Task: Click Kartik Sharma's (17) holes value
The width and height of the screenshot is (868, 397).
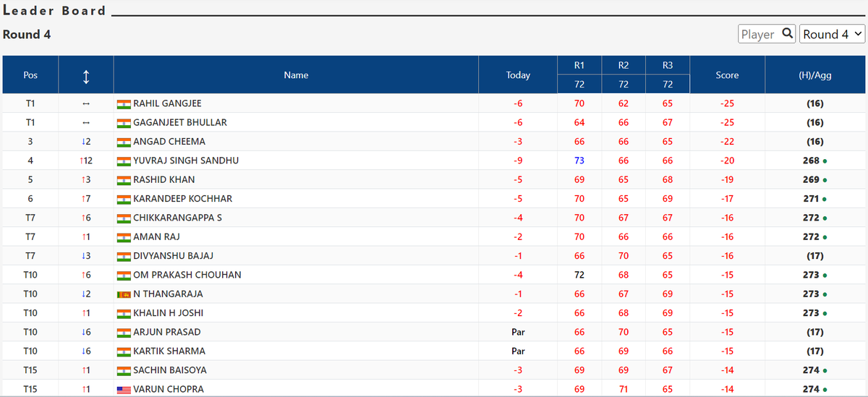Action: [x=814, y=351]
